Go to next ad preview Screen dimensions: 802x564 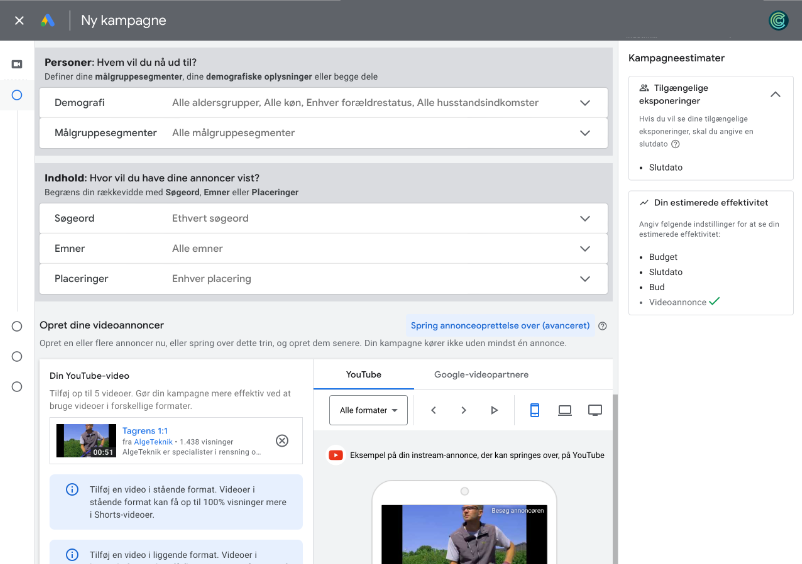(x=463, y=410)
